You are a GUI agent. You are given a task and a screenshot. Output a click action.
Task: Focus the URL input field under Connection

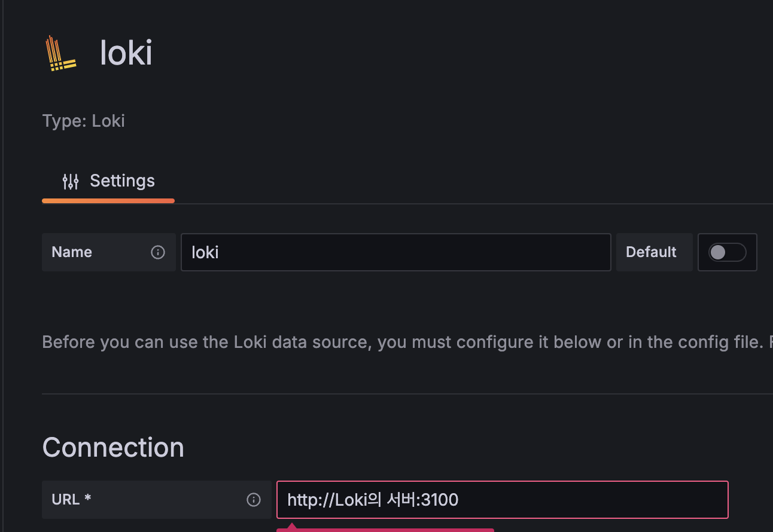[x=502, y=500]
